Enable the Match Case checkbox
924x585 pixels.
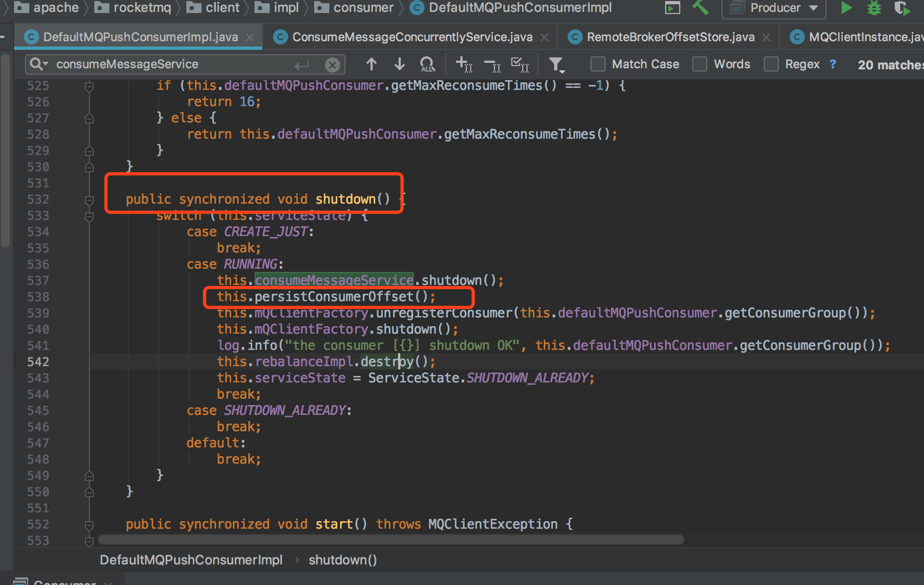click(598, 64)
